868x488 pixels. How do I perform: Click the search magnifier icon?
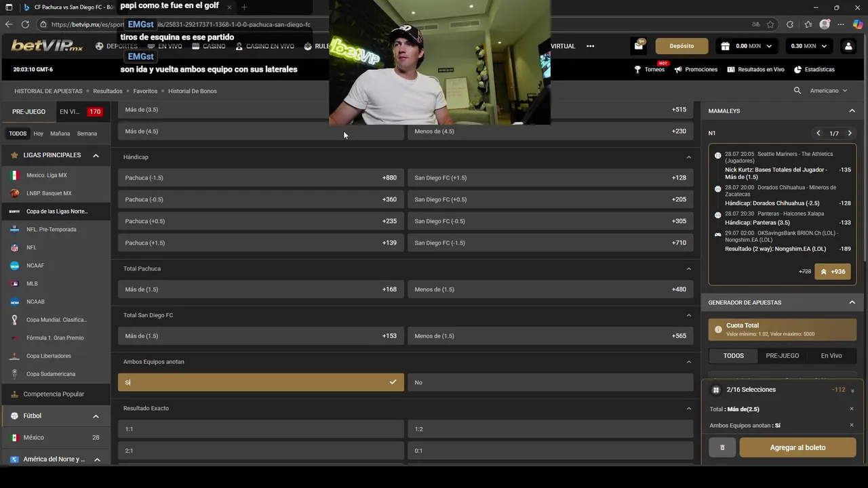tap(797, 90)
